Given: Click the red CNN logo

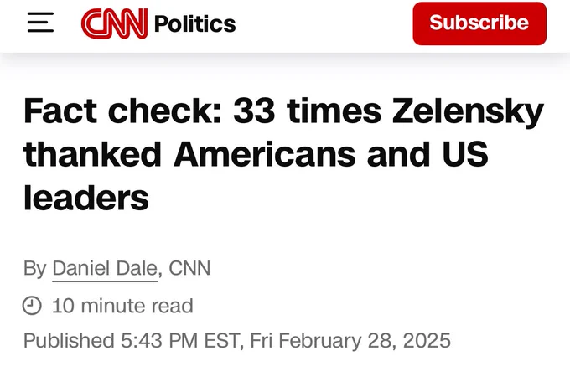Looking at the screenshot, I should point(114,23).
